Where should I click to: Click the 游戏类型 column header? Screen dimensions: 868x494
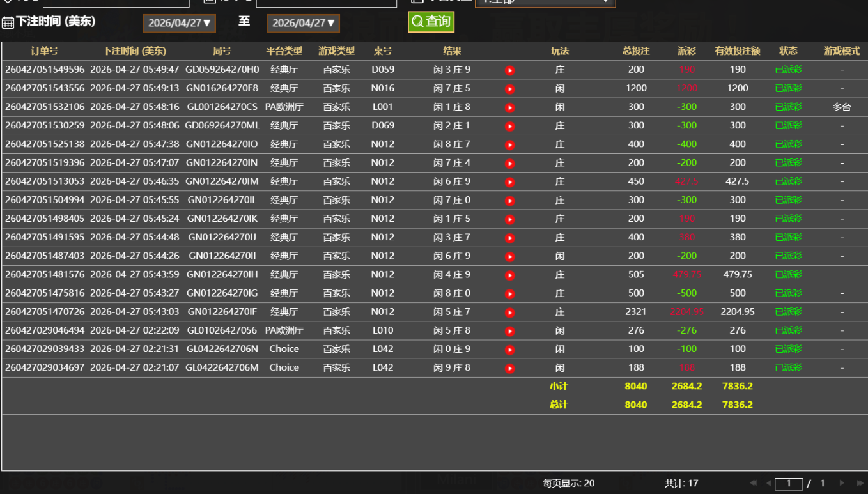337,51
